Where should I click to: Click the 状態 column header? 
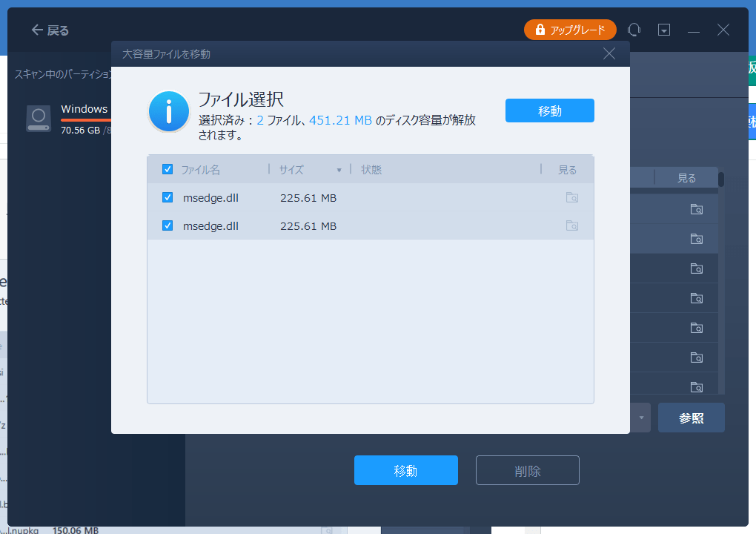371,168
